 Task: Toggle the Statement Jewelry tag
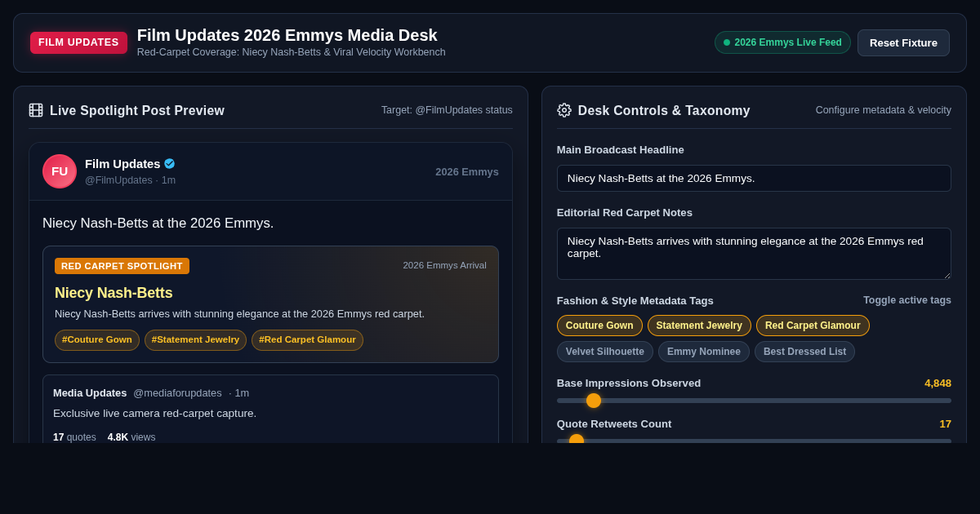coord(699,326)
